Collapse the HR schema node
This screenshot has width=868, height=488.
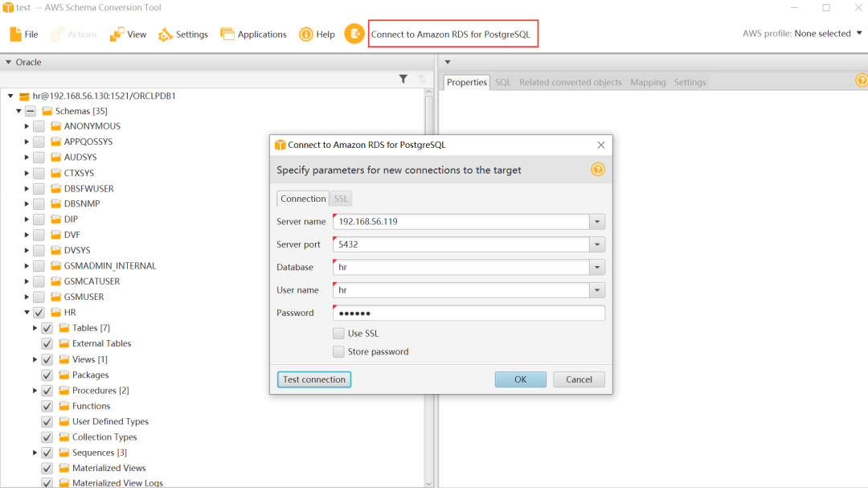point(27,313)
